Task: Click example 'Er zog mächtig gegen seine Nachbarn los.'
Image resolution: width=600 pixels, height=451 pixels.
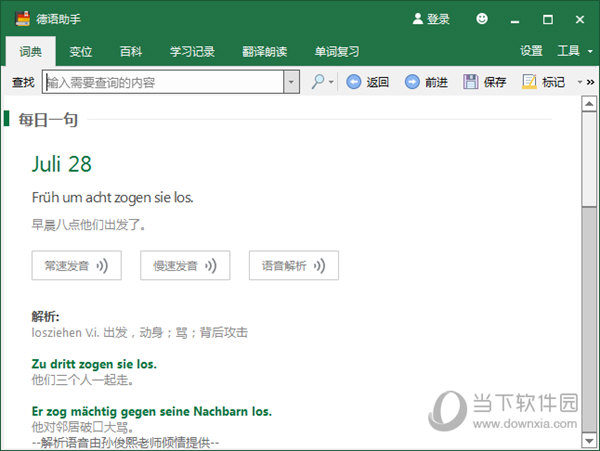Action: click(152, 411)
